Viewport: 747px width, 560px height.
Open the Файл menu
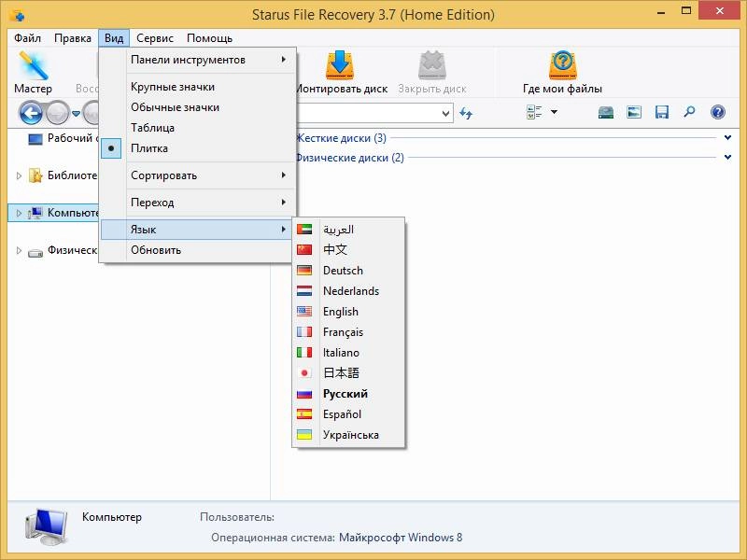pos(27,38)
